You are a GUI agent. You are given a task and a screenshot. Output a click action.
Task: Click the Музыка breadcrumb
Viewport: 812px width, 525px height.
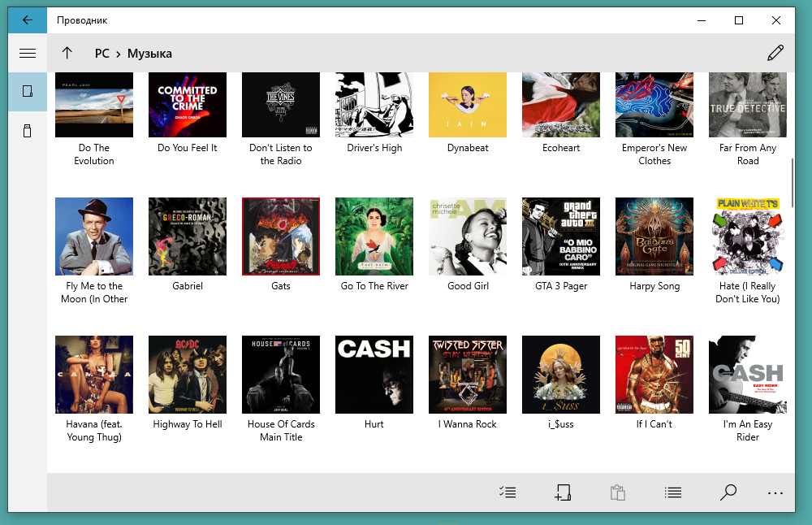(x=149, y=54)
